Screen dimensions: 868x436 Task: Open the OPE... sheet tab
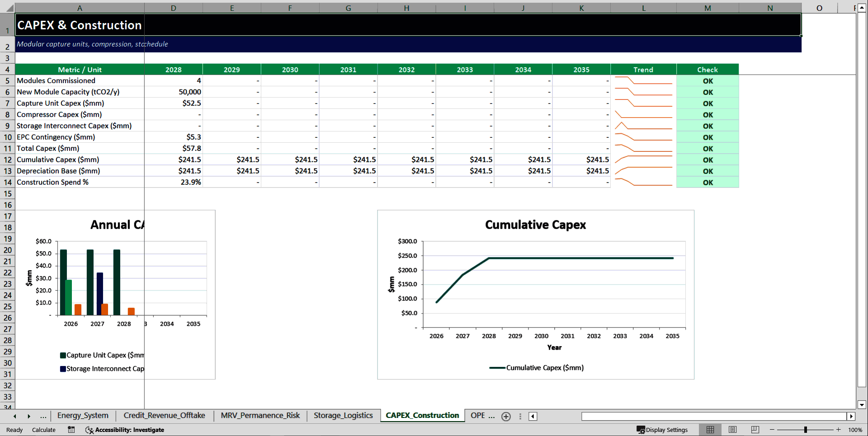tap(482, 416)
